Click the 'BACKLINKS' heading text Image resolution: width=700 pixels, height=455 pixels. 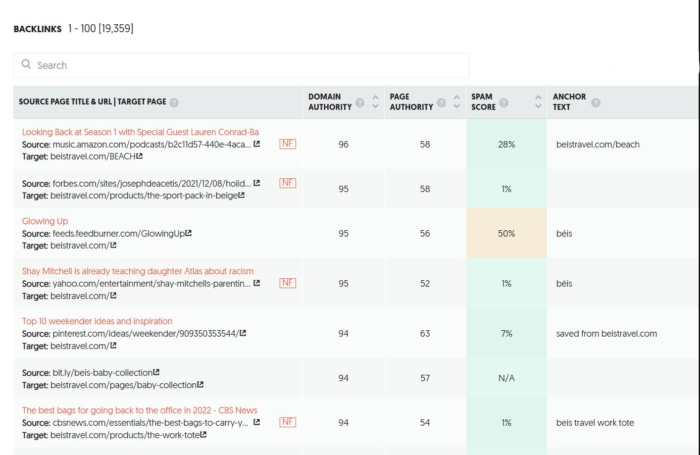38,29
